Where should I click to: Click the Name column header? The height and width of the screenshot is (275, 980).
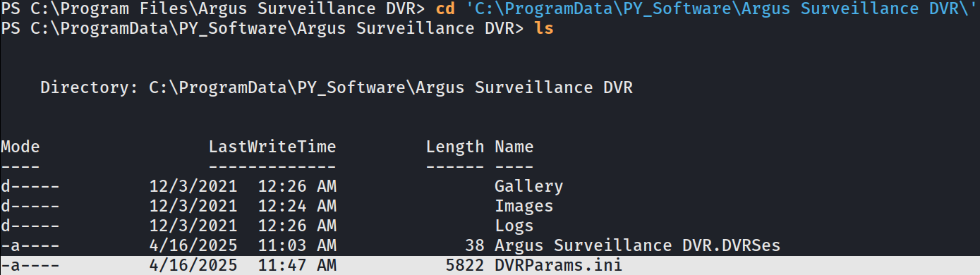pyautogui.click(x=514, y=147)
